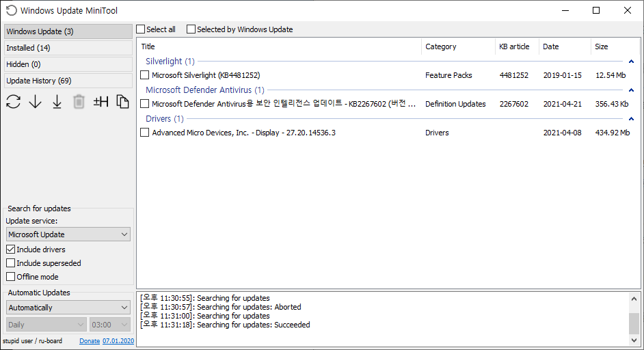Image resolution: width=644 pixels, height=350 pixels.
Task: Tick the Microsoft Silverlight (KB4481252) checkbox
Action: (x=144, y=75)
